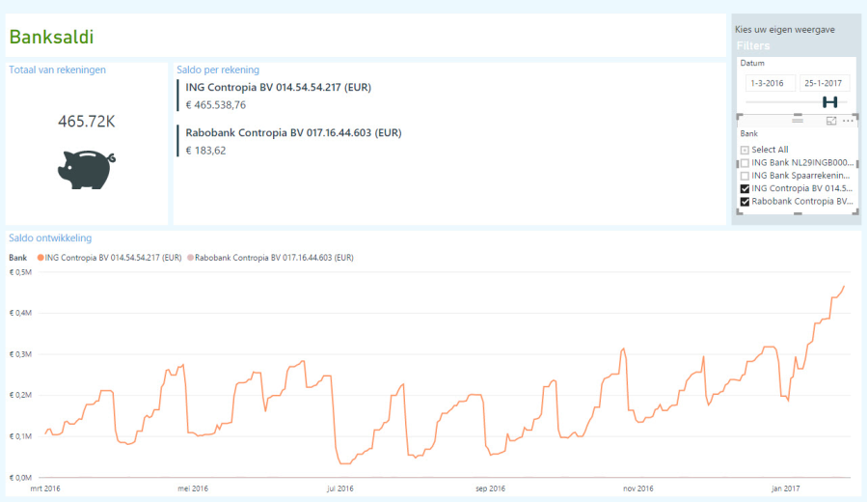Viewport: 868px width, 502px height.
Task: Click Rabobank Contropia pink legend marker
Action: coord(190,258)
